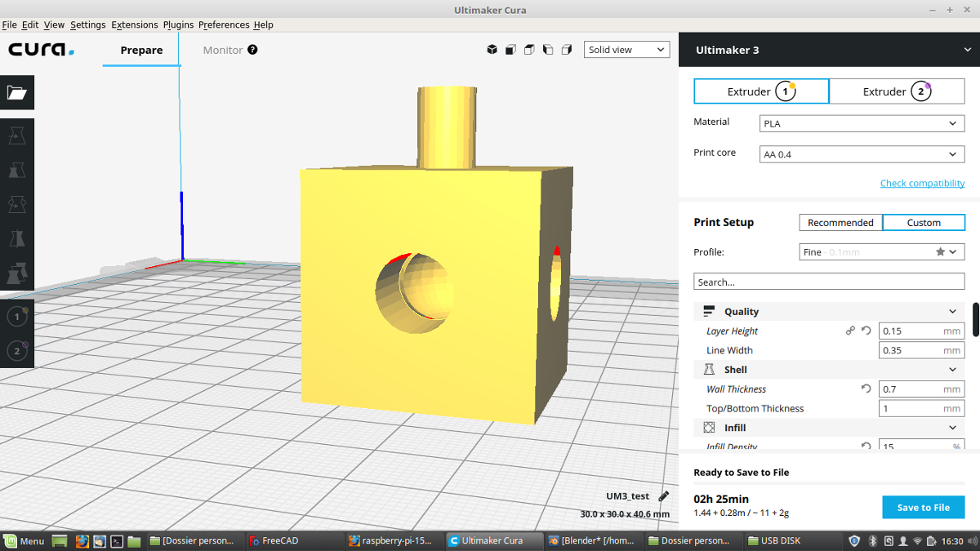This screenshot has height=551, width=980.
Task: Reset Wall Thickness with revert arrow
Action: (x=866, y=389)
